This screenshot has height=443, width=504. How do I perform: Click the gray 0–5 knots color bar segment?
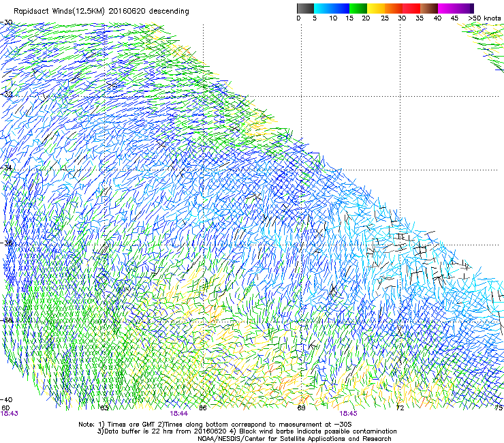pos(305,8)
